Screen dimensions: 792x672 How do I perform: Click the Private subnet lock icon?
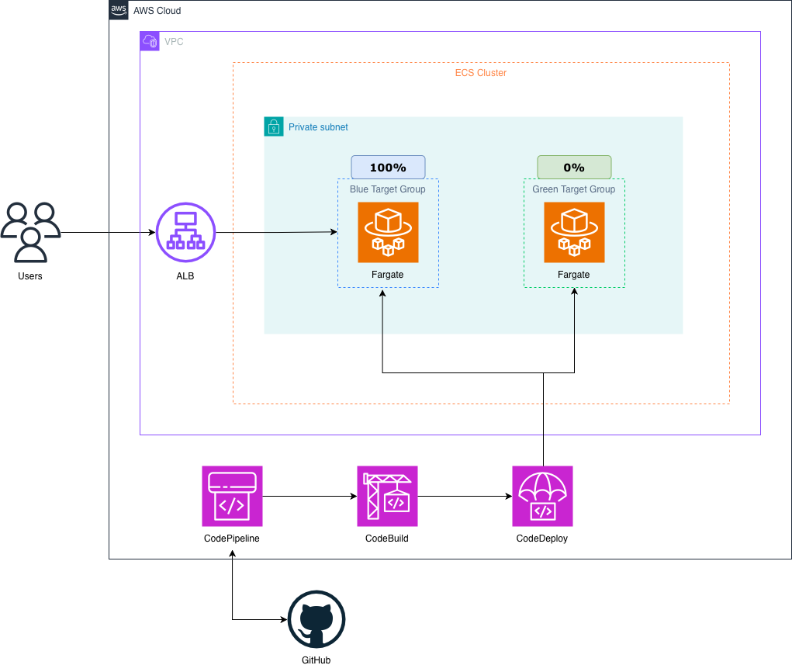click(x=274, y=126)
